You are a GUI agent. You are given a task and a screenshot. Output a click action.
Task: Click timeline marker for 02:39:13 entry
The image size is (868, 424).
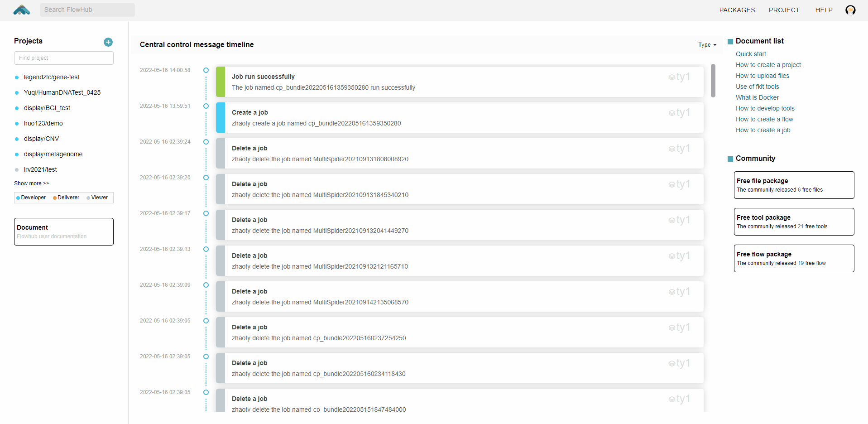(x=206, y=249)
